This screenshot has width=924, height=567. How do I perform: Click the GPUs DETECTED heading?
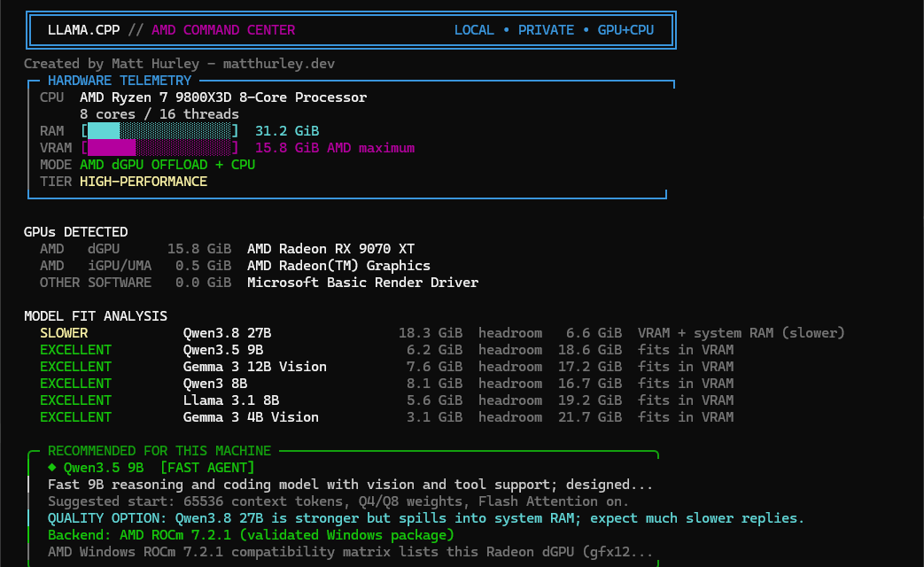[x=75, y=232]
